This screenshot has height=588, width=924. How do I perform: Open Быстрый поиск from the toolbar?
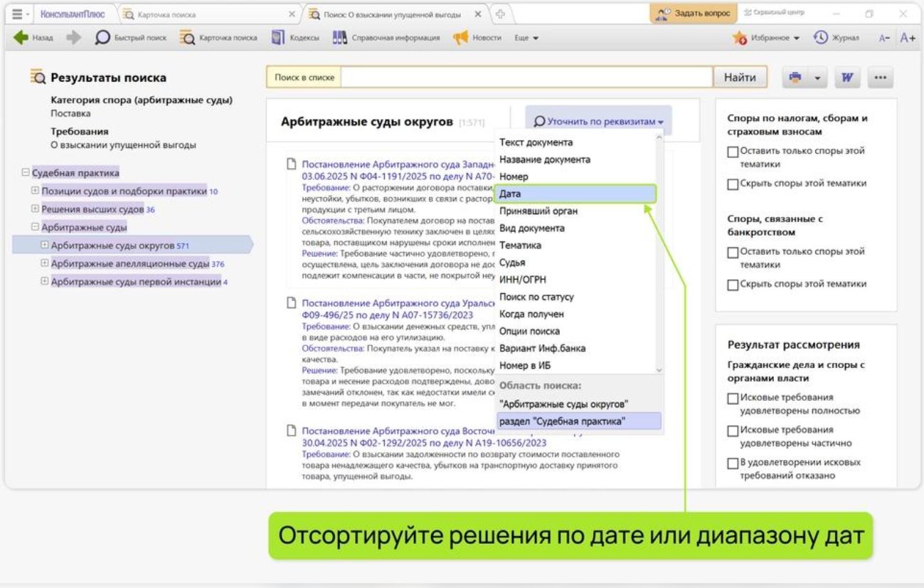pos(130,38)
